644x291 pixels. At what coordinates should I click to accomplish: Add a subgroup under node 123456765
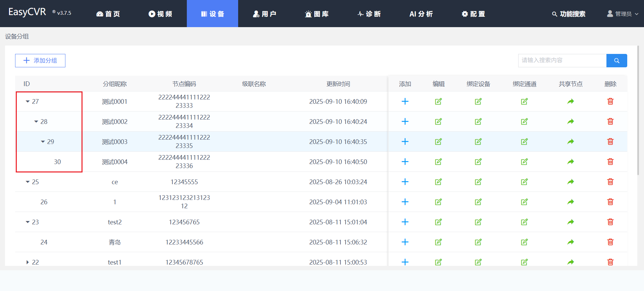pyautogui.click(x=405, y=222)
